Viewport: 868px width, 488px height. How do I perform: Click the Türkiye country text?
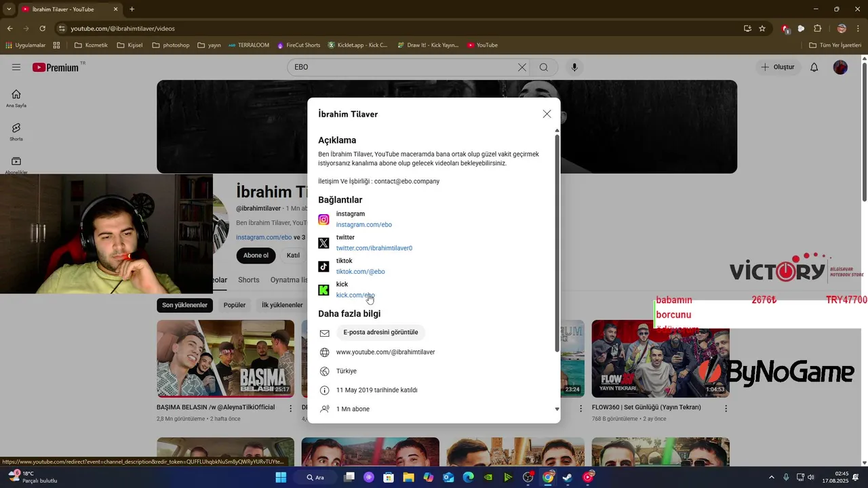tap(346, 371)
